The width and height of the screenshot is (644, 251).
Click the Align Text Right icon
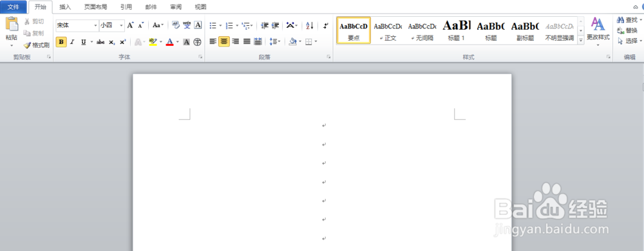(235, 41)
